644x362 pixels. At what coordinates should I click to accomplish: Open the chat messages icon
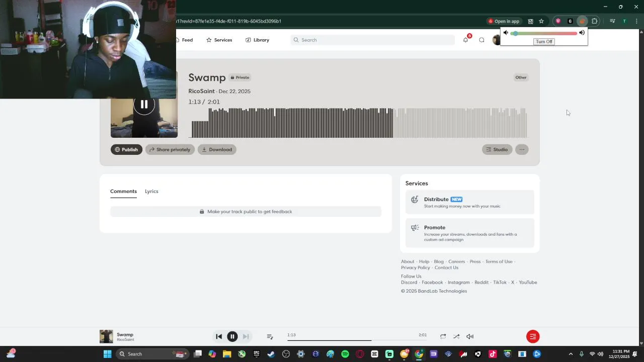pos(481,40)
